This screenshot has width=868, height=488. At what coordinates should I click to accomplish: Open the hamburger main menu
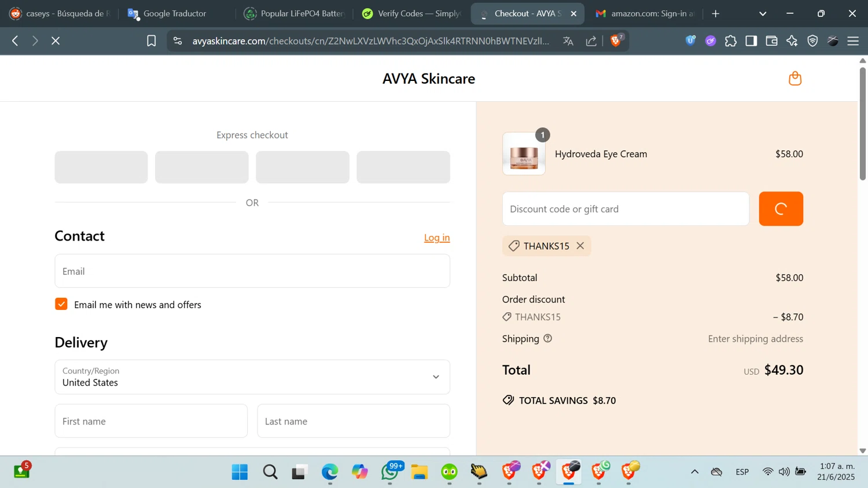click(x=853, y=41)
